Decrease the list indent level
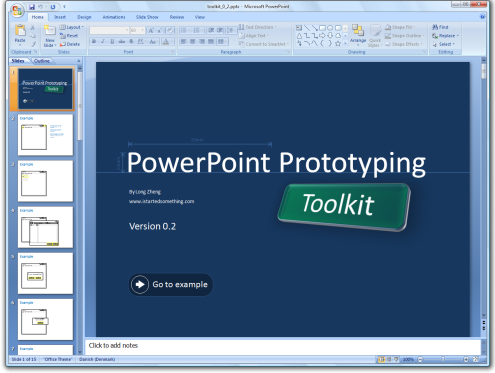This screenshot has width=495, height=373. [211, 30]
